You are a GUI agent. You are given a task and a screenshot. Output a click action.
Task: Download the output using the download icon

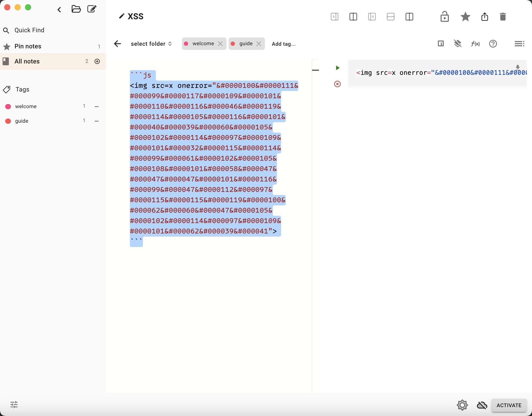coord(518,67)
